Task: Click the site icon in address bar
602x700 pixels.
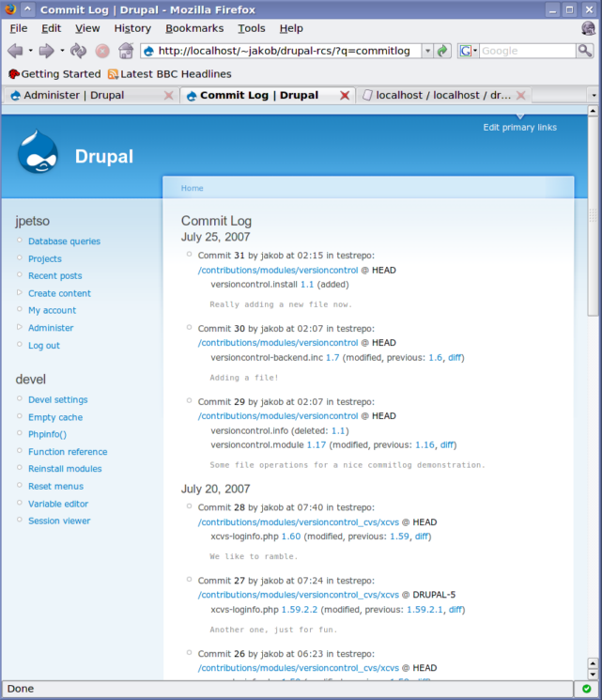Action: click(x=149, y=51)
